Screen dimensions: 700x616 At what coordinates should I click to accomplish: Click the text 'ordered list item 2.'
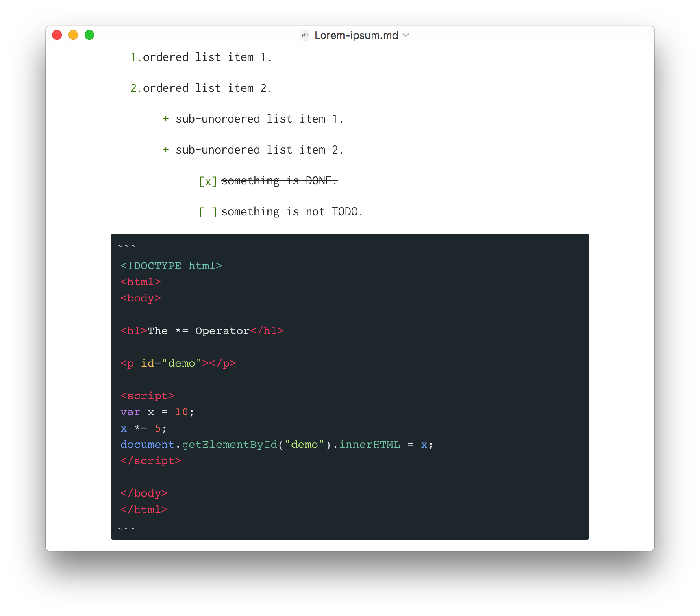[x=207, y=88]
